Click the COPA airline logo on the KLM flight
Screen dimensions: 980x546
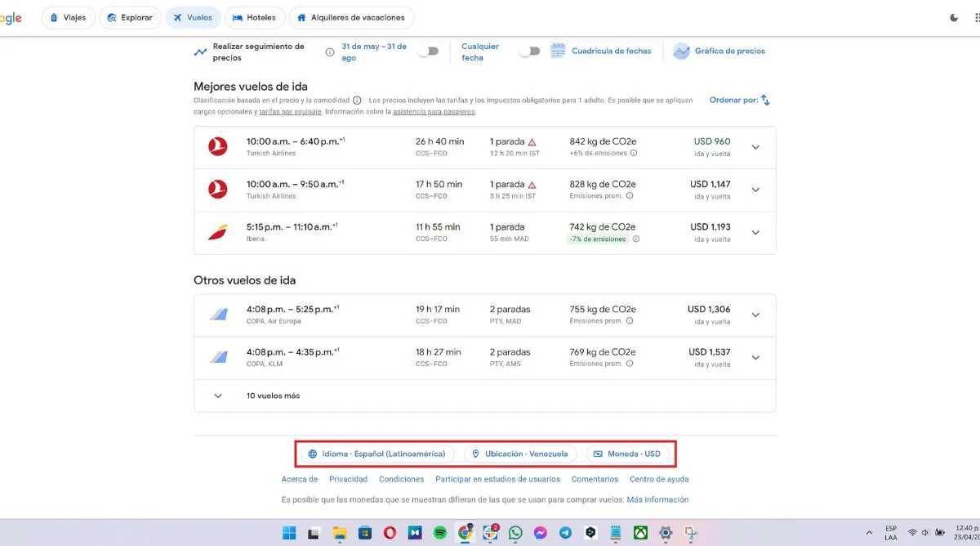tap(217, 357)
